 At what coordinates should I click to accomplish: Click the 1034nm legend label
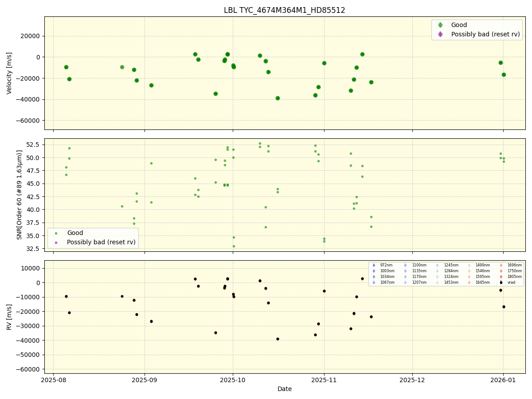click(x=387, y=277)
